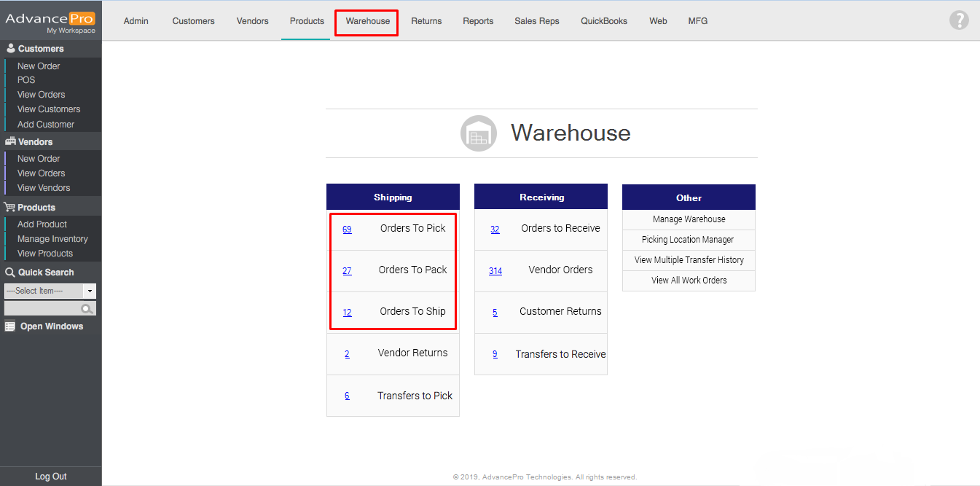Open Picking Location Manager
This screenshot has height=486, width=980.
pos(688,240)
